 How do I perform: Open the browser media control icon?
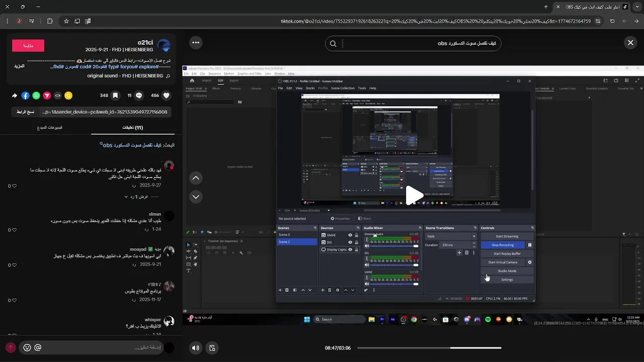point(32,21)
